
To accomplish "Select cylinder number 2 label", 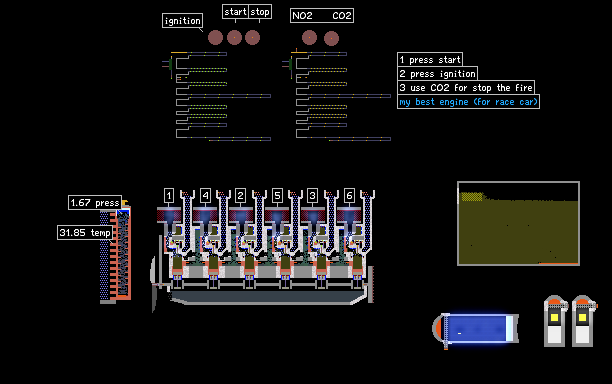I will (240, 196).
